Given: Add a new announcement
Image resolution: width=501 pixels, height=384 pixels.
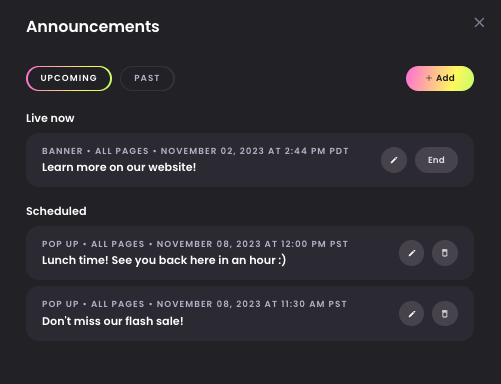Looking at the screenshot, I should click(x=440, y=78).
